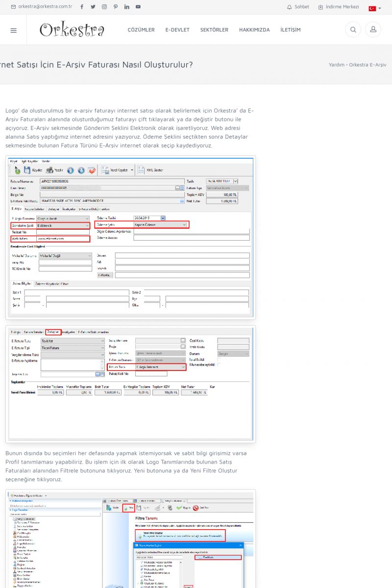This screenshot has width=392, height=588.
Task: Click the Facebook icon in top bar
Action: tap(81, 7)
